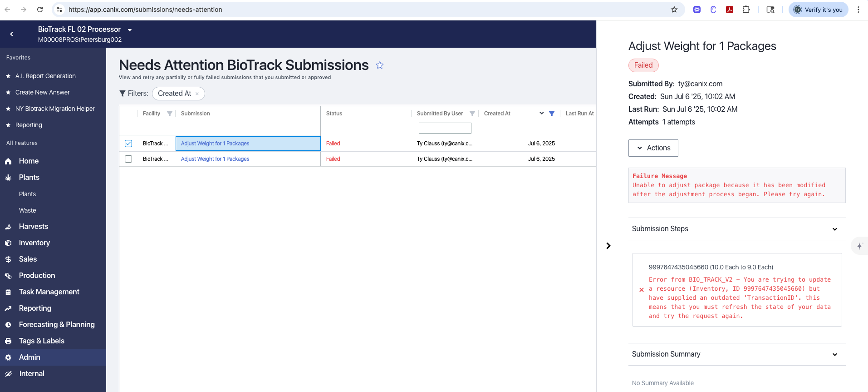
Task: Collapse the Submission Steps section
Action: (835, 229)
